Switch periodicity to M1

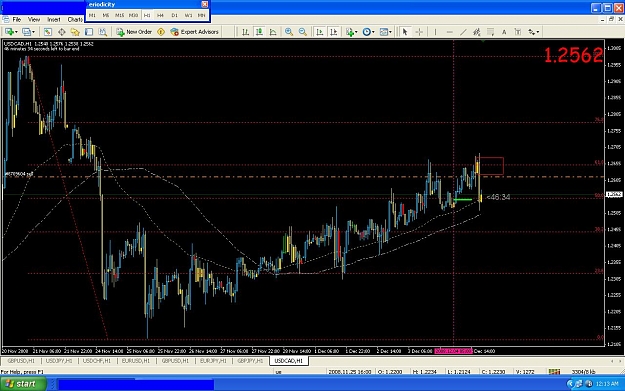(x=92, y=15)
